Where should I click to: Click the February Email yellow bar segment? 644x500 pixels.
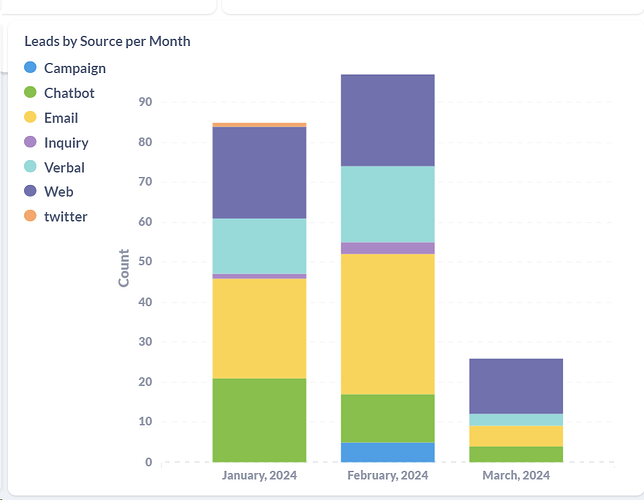coord(388,324)
